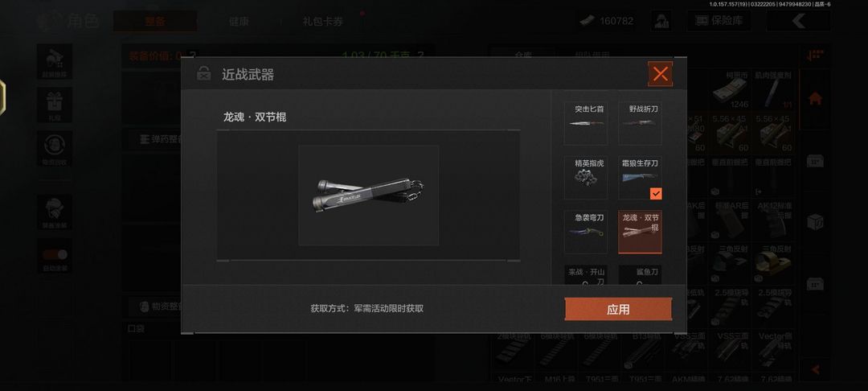Open the home icon in right sidebar

pyautogui.click(x=815, y=99)
